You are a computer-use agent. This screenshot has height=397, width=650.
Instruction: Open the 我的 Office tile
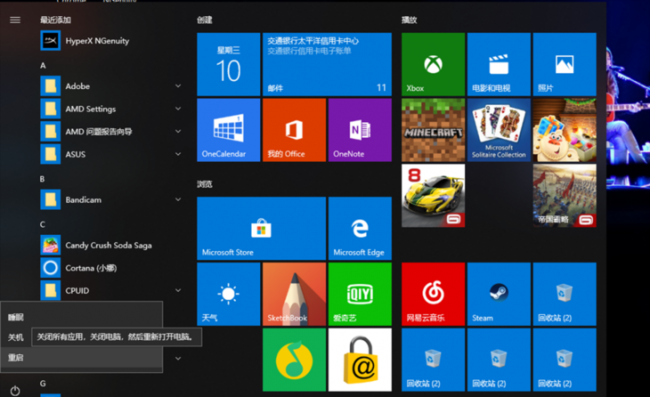pos(294,130)
